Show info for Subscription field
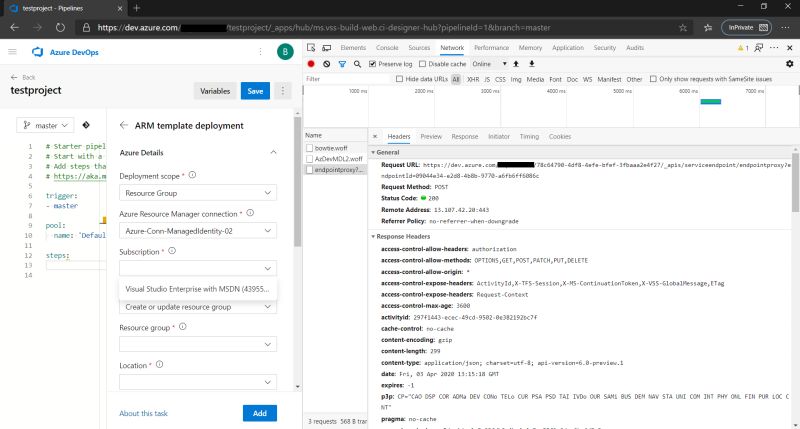 point(172,251)
